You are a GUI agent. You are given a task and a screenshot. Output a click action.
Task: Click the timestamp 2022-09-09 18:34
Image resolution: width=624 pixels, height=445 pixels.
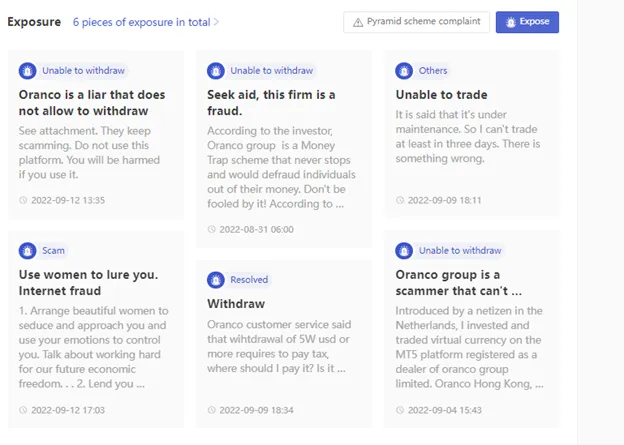256,410
